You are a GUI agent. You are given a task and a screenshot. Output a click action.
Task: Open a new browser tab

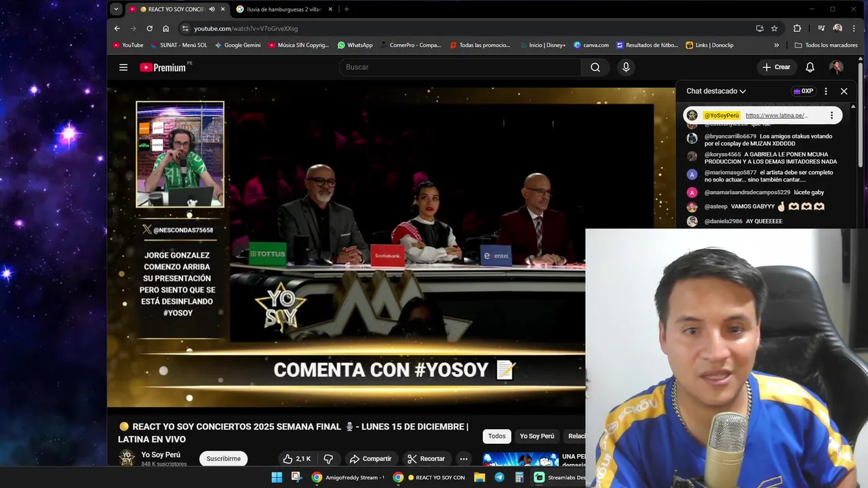click(x=347, y=9)
